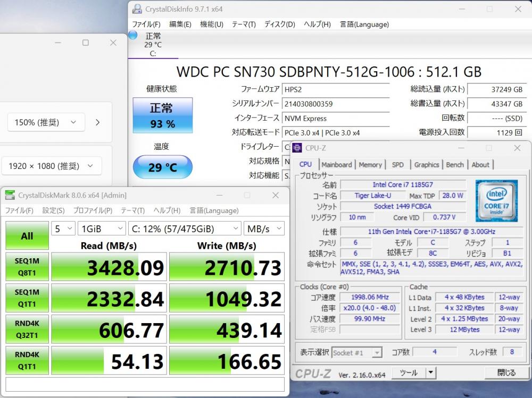Run the RND4K Q32T1 test
This screenshot has width=532, height=398.
(27, 330)
